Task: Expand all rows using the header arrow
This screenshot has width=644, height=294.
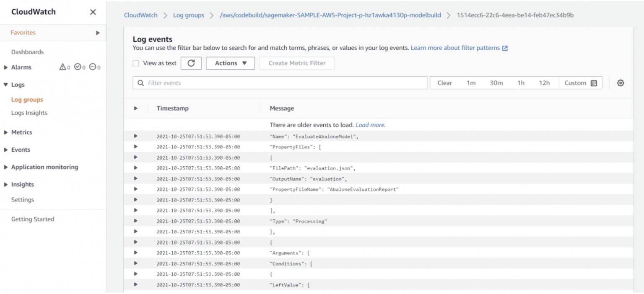Action: (x=135, y=108)
